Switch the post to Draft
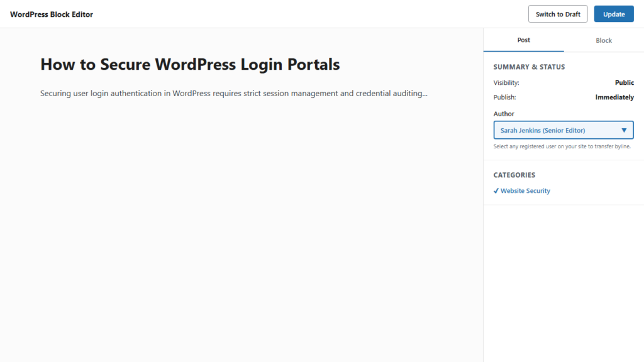644x362 pixels. click(558, 14)
